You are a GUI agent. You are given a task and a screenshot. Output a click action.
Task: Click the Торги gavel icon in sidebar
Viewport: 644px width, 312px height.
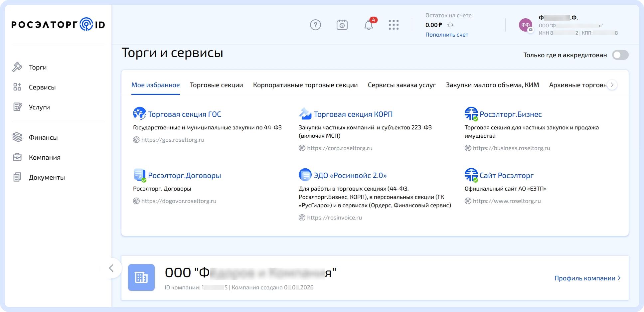point(17,67)
